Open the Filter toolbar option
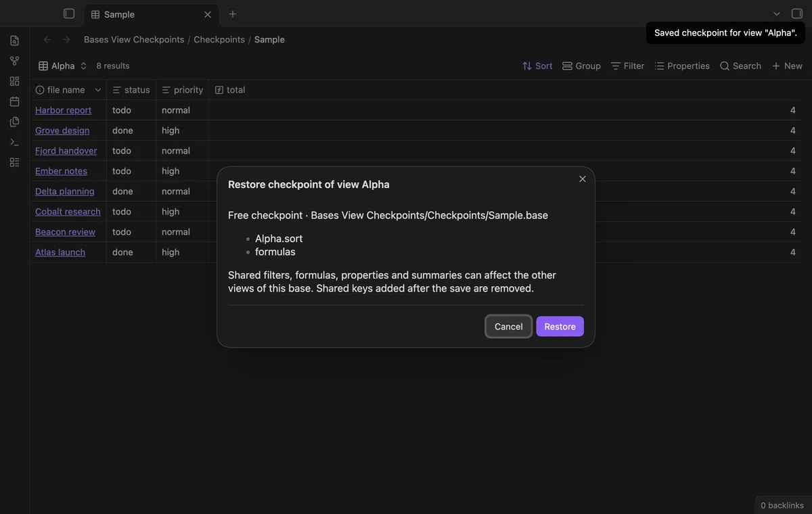Image resolution: width=812 pixels, height=514 pixels. (x=627, y=66)
